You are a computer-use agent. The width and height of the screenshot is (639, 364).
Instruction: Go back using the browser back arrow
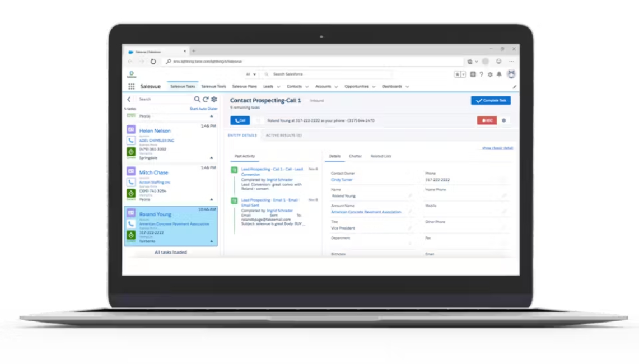pyautogui.click(x=129, y=62)
